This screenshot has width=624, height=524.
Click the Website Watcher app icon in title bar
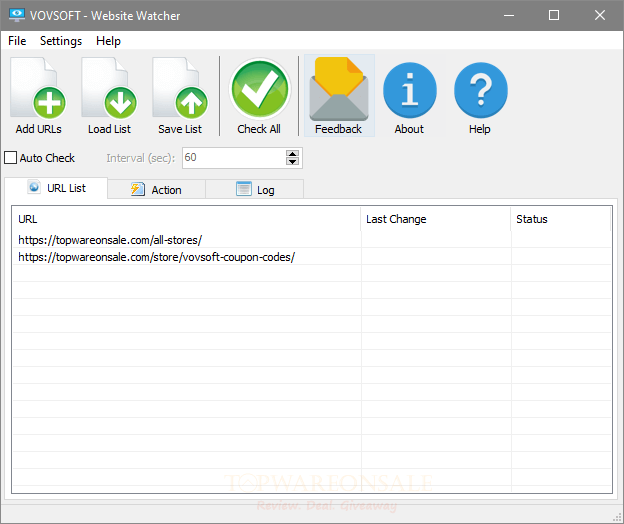(x=17, y=15)
